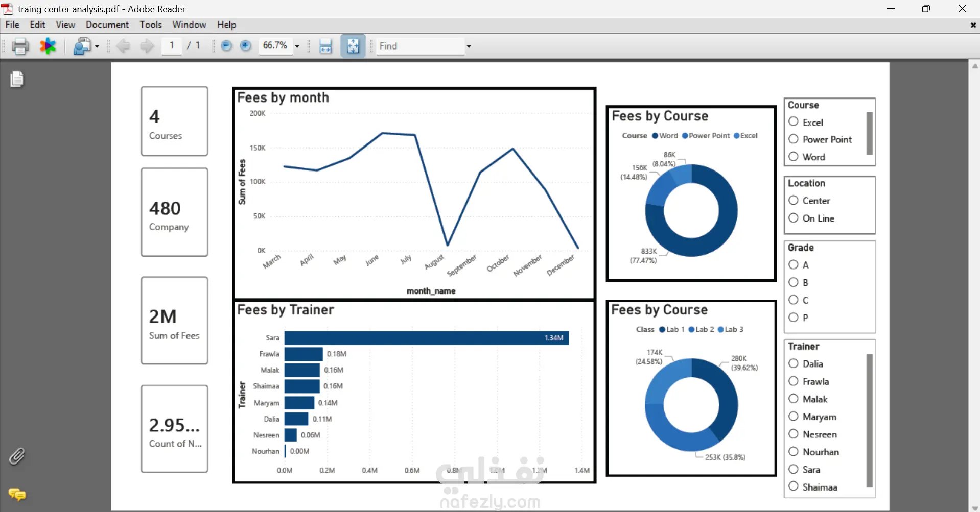The height and width of the screenshot is (512, 980).
Task: Open the View menu
Action: click(65, 25)
